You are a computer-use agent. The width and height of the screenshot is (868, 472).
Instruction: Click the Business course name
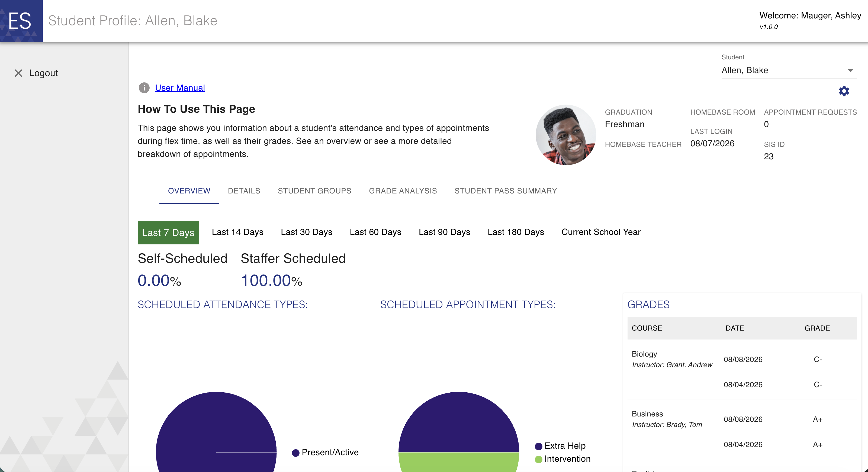(647, 414)
